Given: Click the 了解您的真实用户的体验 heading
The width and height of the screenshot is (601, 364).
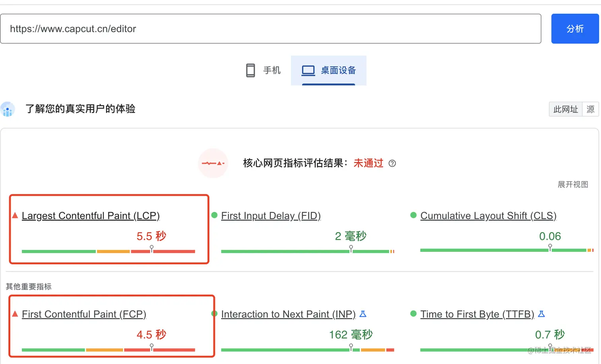Looking at the screenshot, I should [80, 109].
